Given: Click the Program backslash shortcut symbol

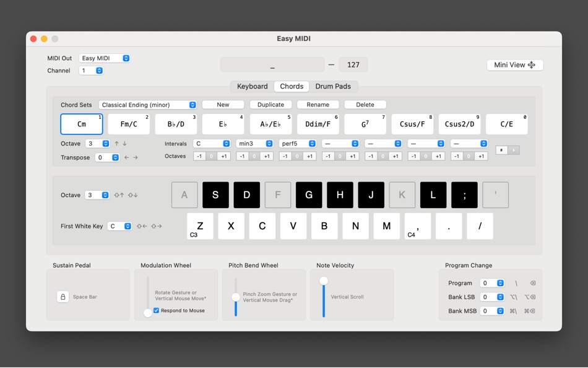Looking at the screenshot, I should click(516, 283).
